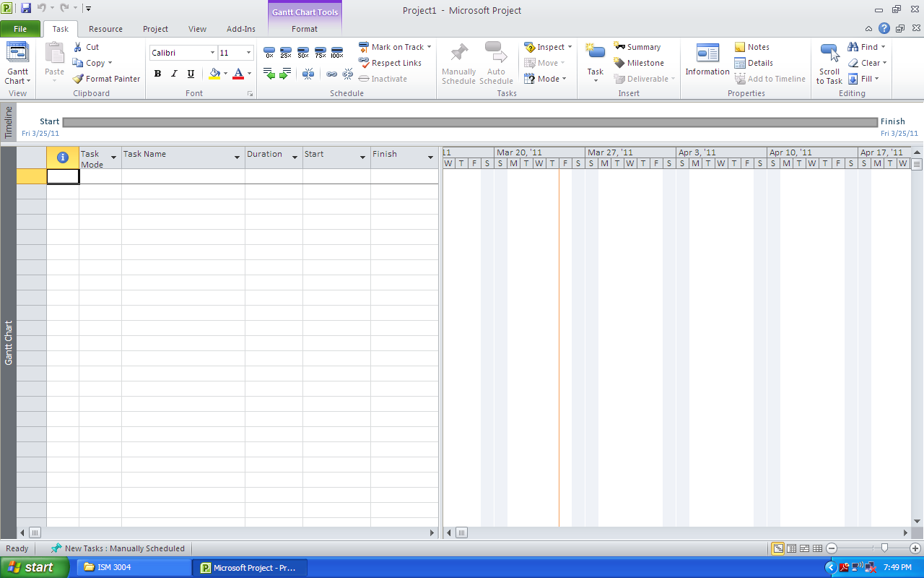Toggle Gantt Chart view button in status bar
Viewport: 924px width, 578px height.
click(x=778, y=548)
